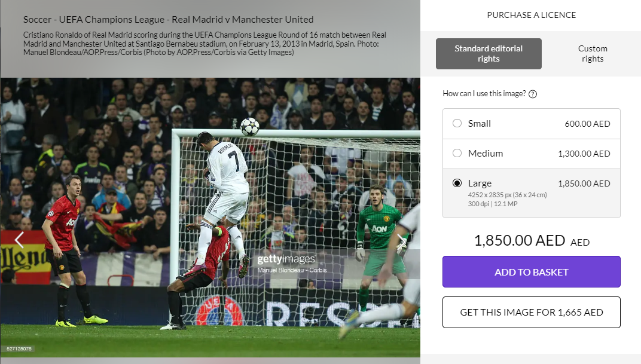This screenshot has height=364, width=641.
Task: Select the Medium size radio button
Action: point(457,153)
